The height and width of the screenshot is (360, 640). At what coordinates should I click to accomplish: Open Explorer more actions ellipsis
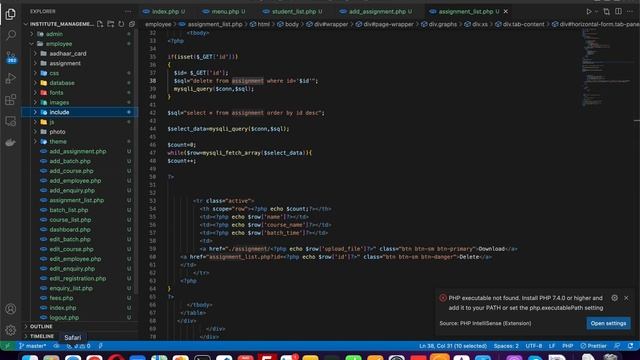tap(128, 11)
